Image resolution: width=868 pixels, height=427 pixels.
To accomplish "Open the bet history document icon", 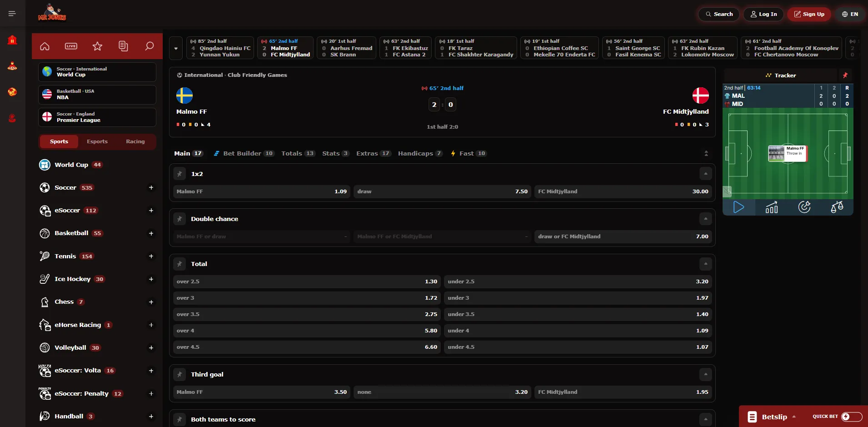I will (x=123, y=46).
